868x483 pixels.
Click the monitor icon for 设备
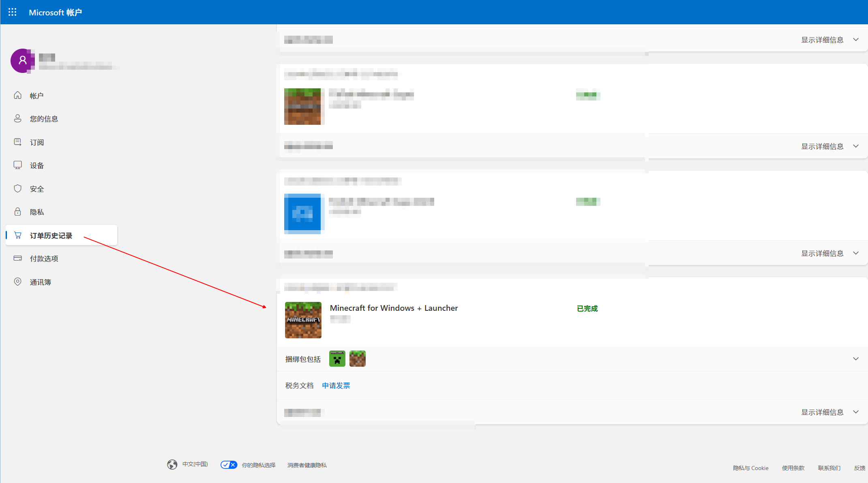17,165
